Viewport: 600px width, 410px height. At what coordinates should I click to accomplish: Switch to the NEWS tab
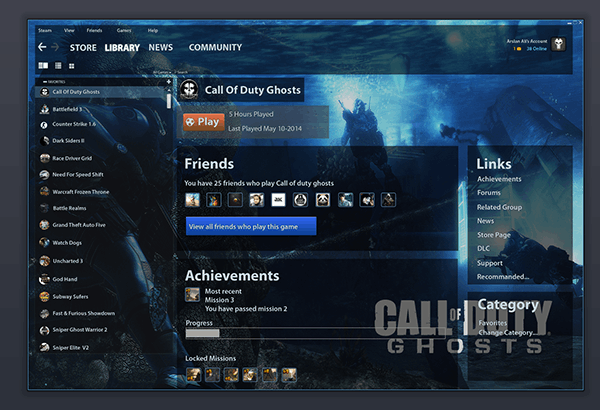[161, 47]
